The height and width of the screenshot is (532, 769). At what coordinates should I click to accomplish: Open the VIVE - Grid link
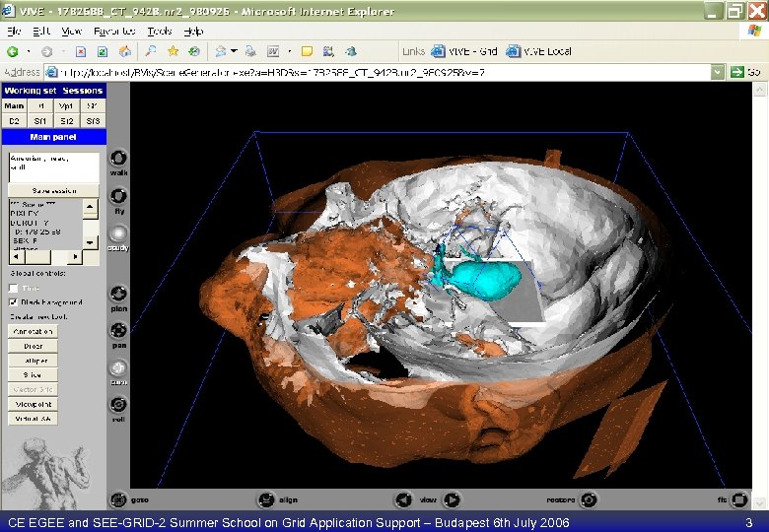[464, 51]
